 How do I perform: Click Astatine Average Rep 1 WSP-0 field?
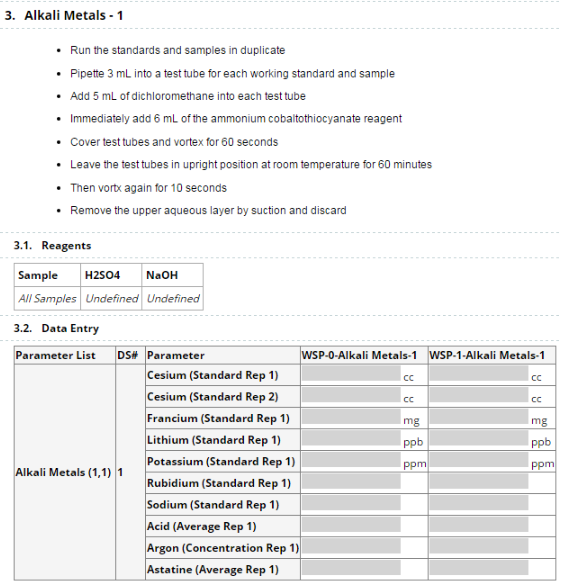pyautogui.click(x=351, y=568)
